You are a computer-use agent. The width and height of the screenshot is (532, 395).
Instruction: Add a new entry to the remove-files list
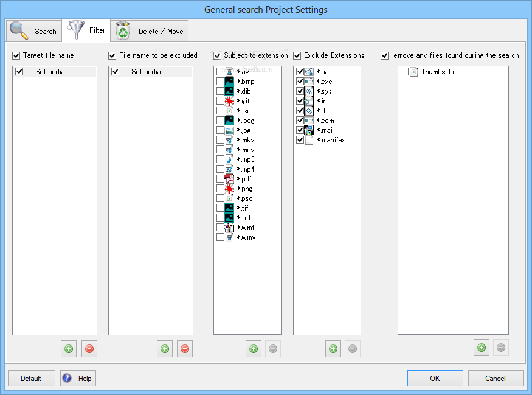coord(482,348)
